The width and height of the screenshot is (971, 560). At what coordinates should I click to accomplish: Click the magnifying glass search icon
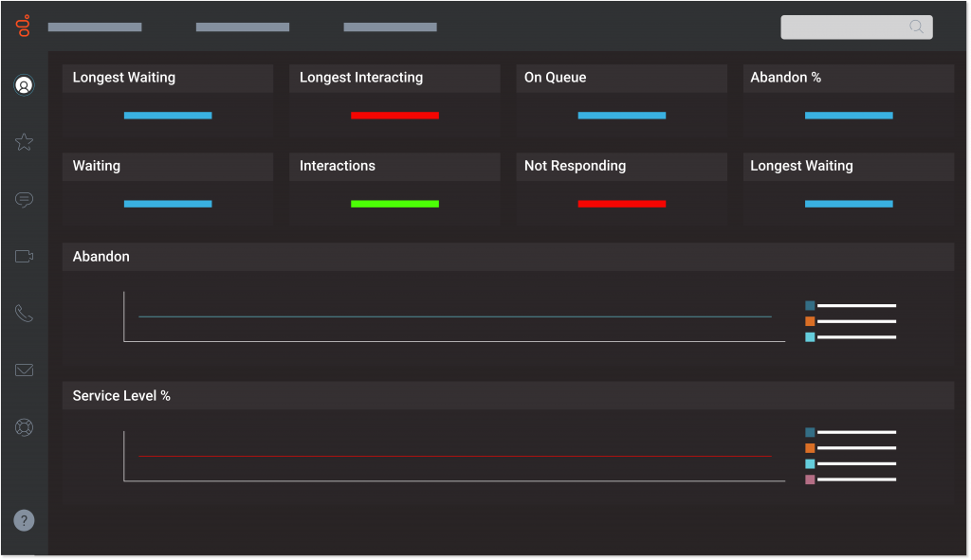click(x=916, y=27)
